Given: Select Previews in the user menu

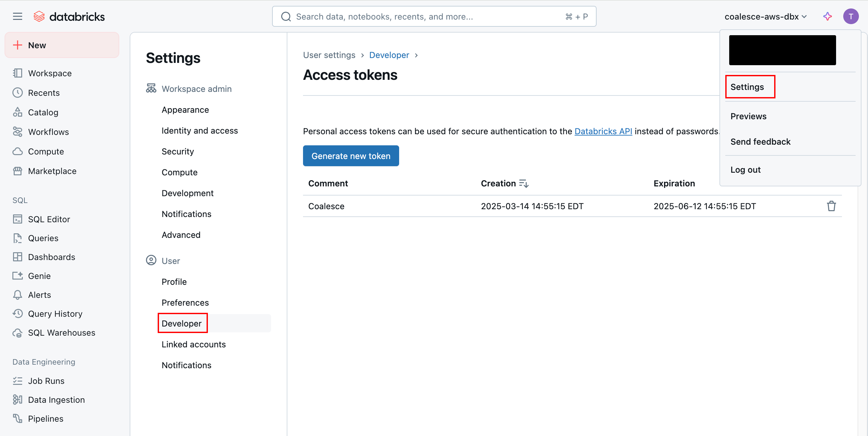Looking at the screenshot, I should pos(748,116).
